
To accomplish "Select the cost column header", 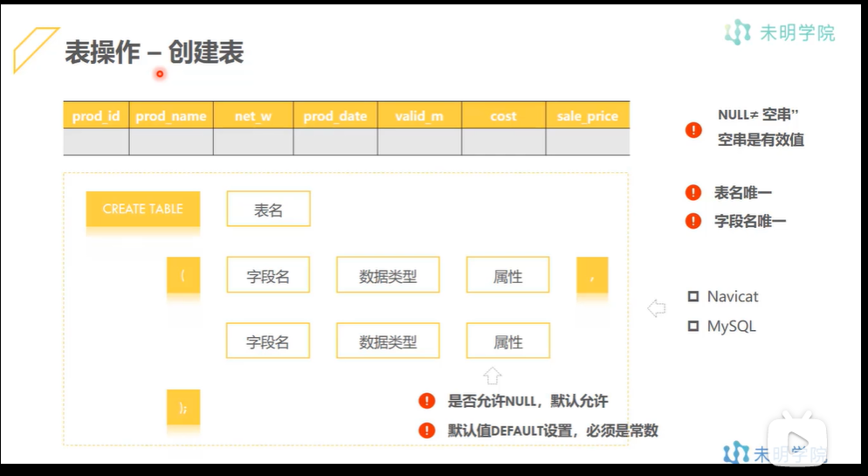I will (x=503, y=115).
